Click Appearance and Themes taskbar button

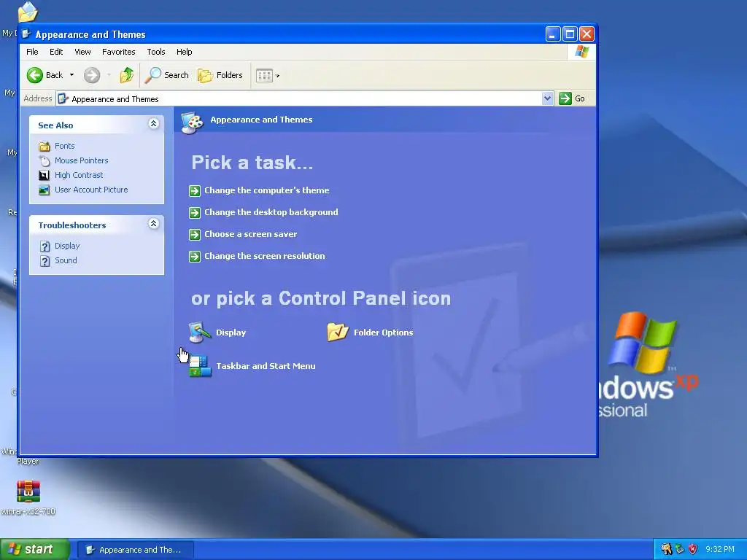pos(135,550)
